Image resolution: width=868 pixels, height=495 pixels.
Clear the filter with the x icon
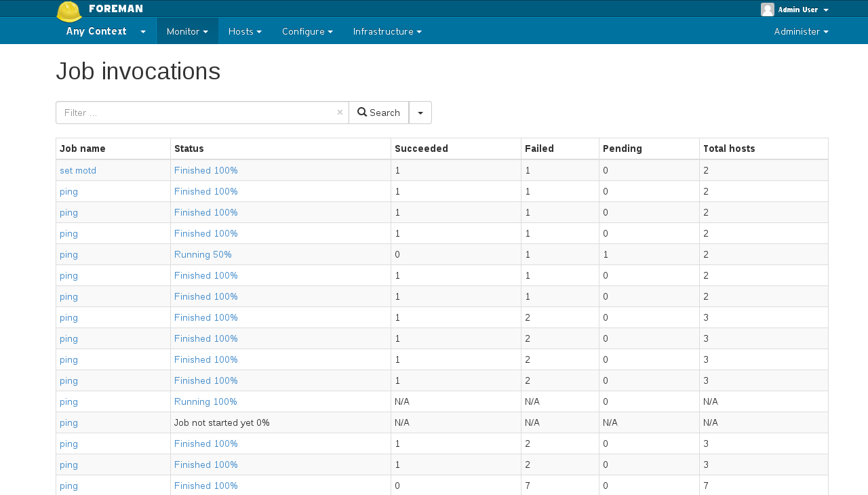coord(340,113)
